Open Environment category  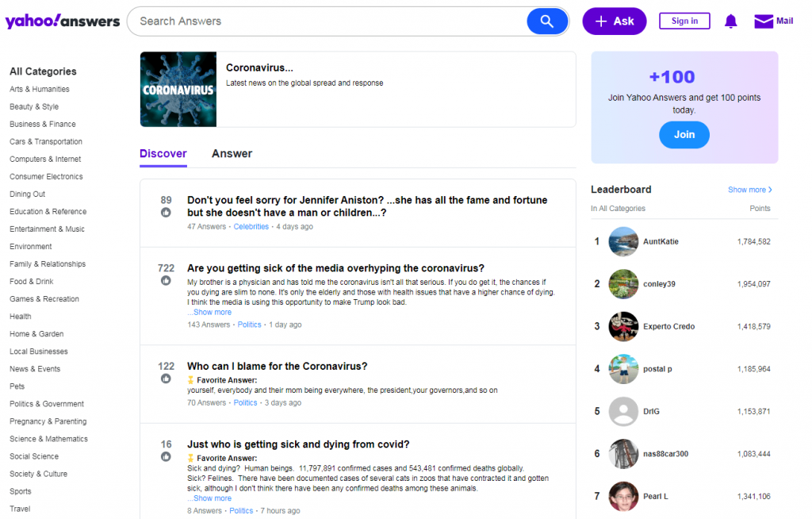31,247
